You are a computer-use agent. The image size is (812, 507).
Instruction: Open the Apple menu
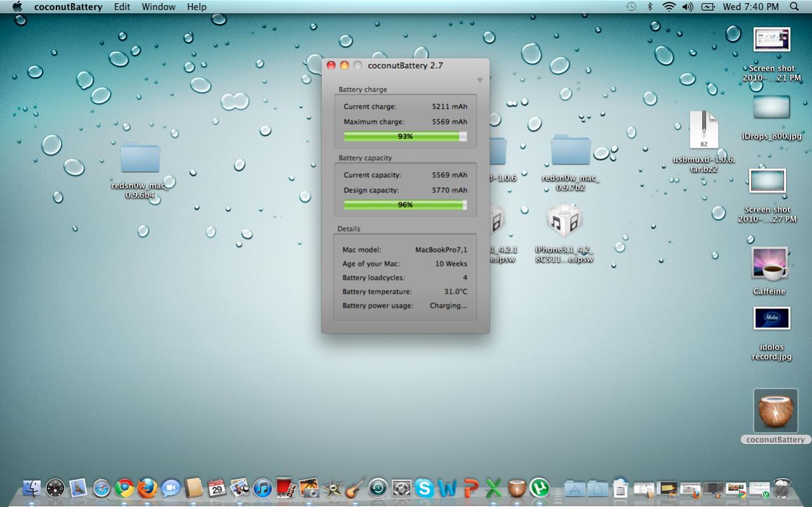pos(17,6)
